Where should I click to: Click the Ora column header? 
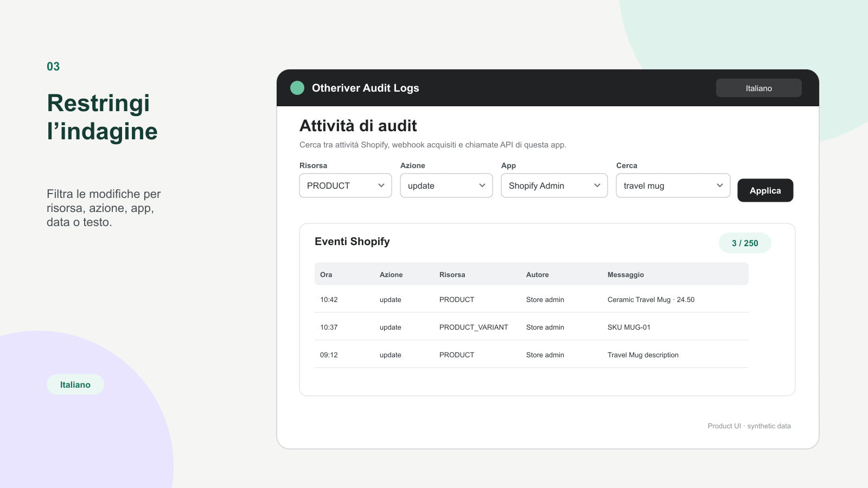(x=326, y=274)
